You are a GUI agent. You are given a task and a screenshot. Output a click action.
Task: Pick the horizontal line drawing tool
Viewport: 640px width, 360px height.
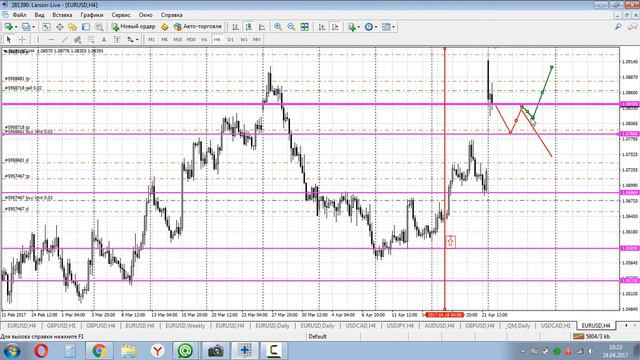pyautogui.click(x=51, y=40)
